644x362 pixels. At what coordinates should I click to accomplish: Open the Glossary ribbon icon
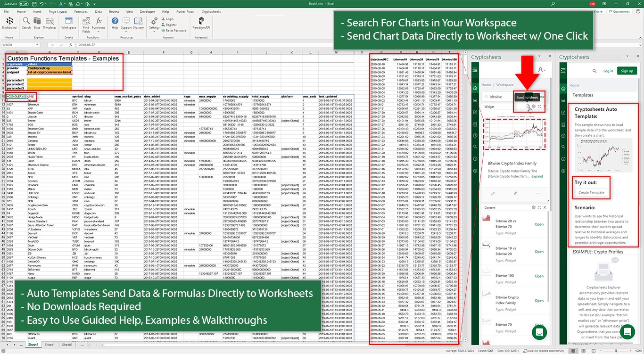coord(138,22)
